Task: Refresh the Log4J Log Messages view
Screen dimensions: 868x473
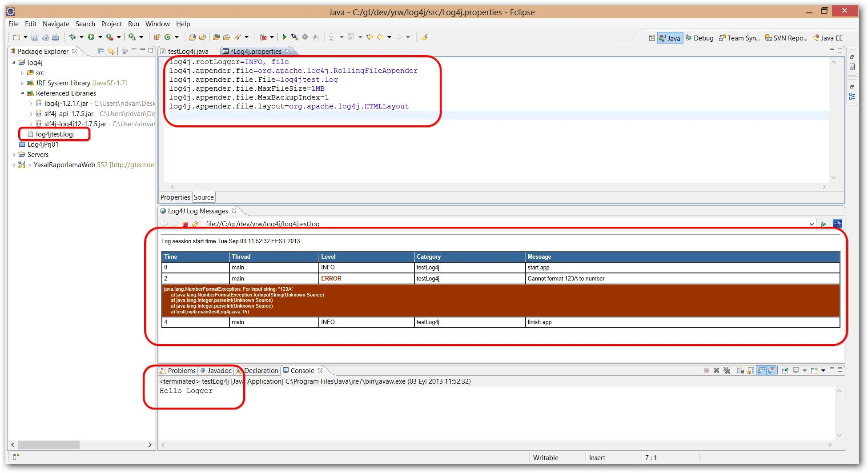Action: tap(195, 224)
